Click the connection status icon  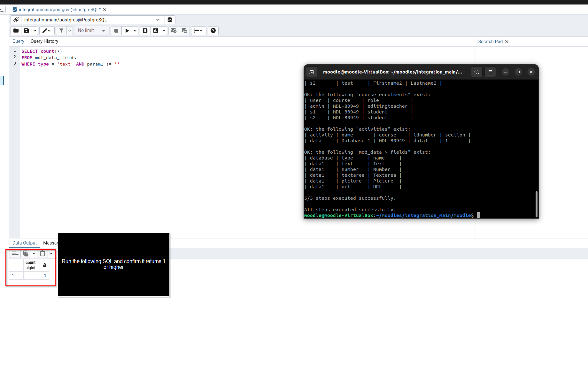(x=16, y=20)
